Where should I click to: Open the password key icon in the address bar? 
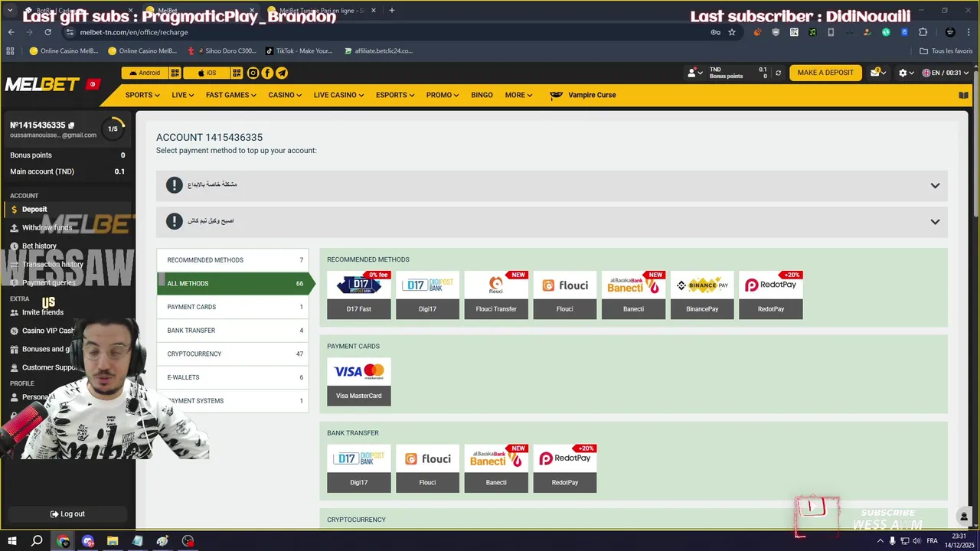point(715,32)
